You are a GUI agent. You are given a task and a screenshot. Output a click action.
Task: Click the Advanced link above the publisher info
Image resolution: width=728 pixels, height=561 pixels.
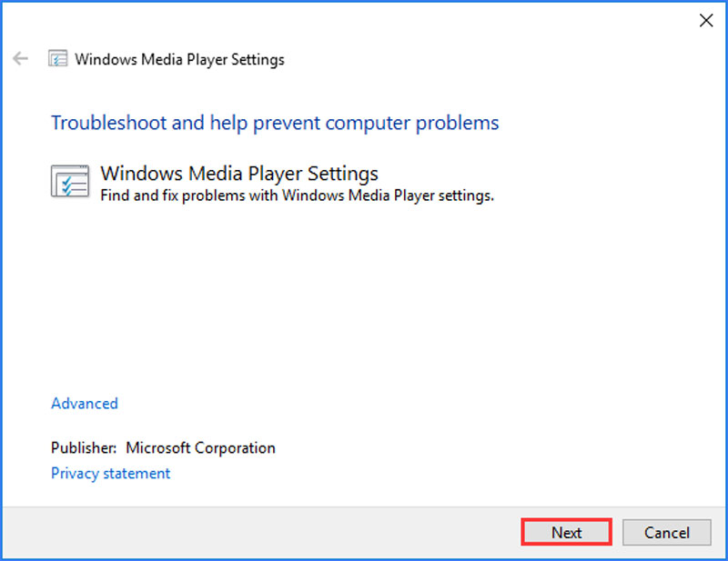[84, 403]
